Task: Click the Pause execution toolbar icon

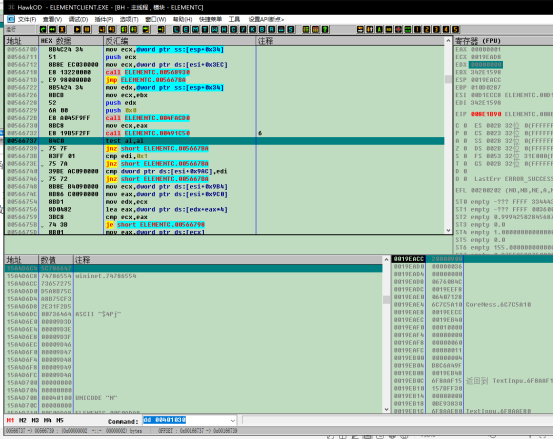Action: coord(87,30)
